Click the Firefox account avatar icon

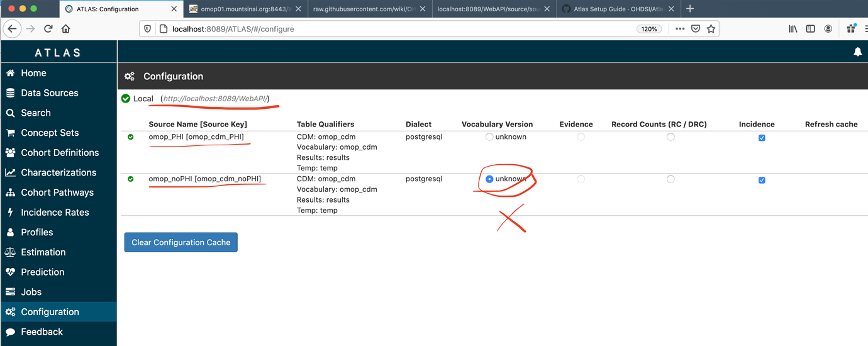[x=828, y=29]
